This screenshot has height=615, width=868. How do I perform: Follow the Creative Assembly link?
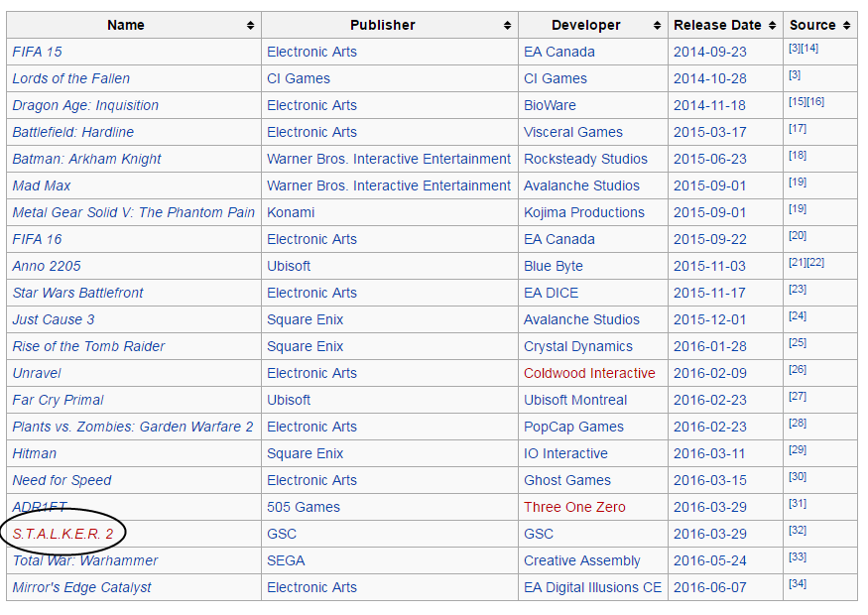[581, 560]
